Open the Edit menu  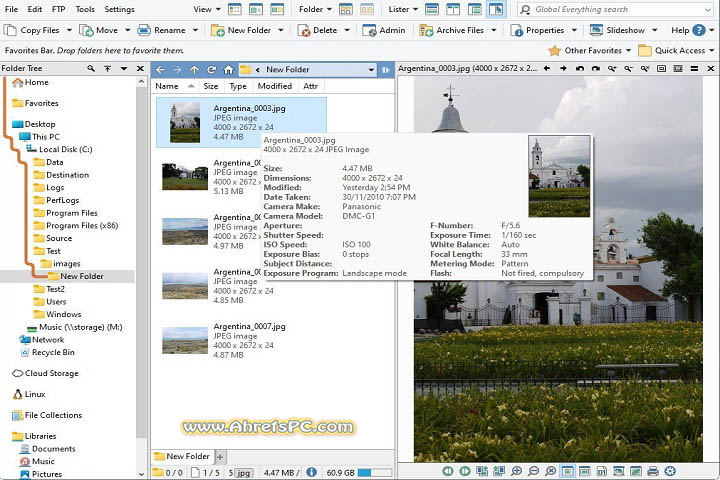point(34,9)
